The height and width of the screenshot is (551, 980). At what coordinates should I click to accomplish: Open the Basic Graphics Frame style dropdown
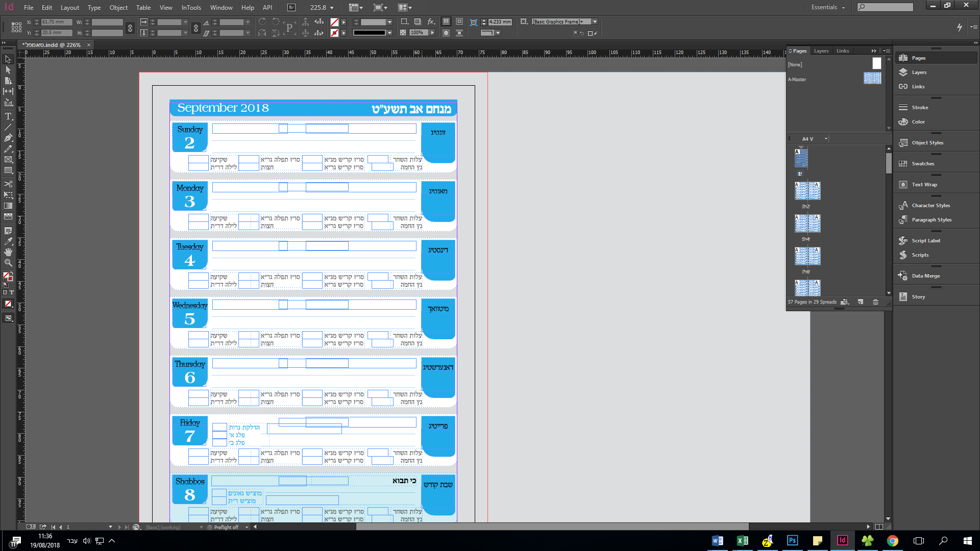point(595,22)
